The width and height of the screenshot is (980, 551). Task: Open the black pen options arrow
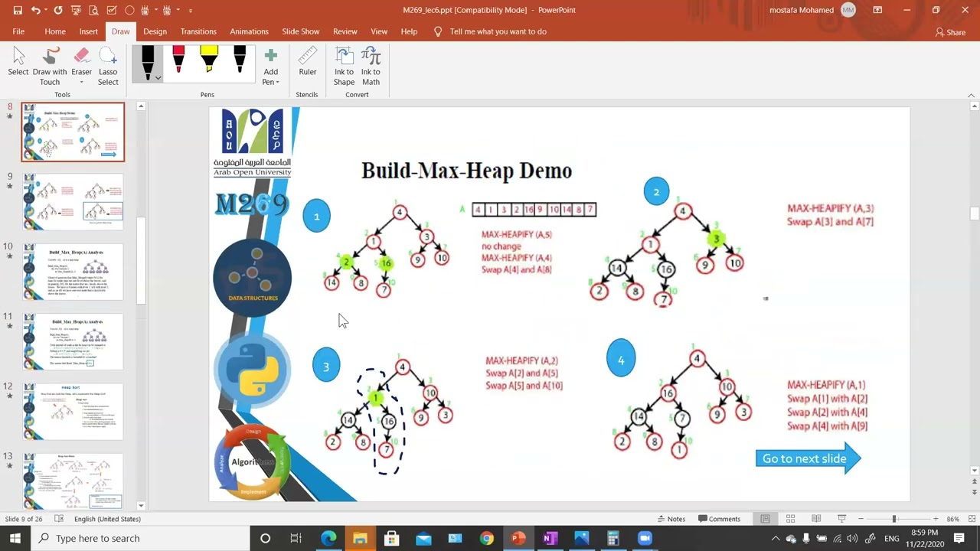pos(158,77)
